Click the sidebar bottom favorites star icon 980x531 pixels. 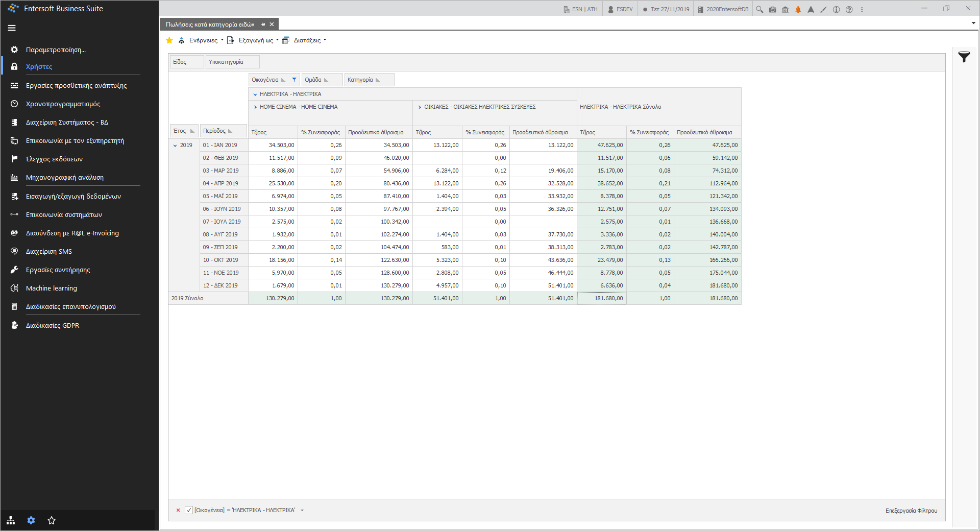52,520
